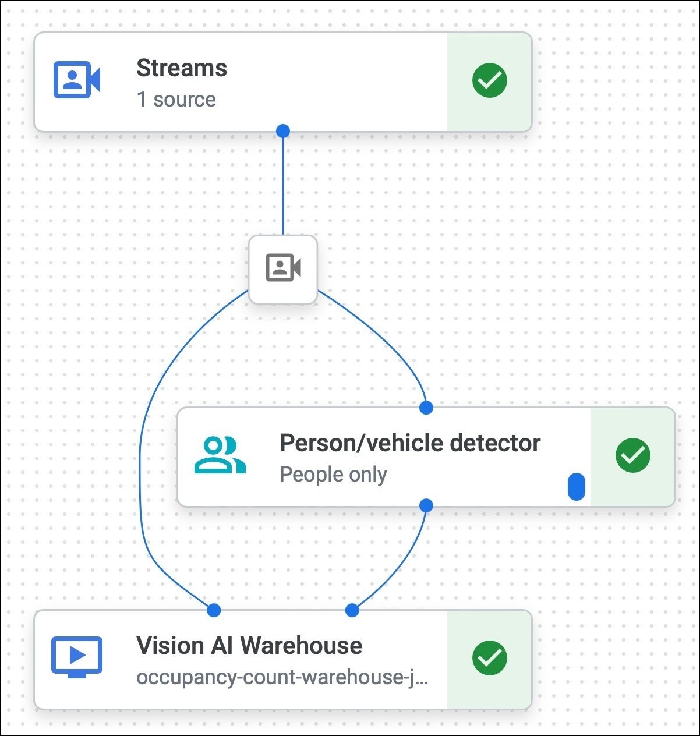Click the occupancy-count-warehouse name text
This screenshot has height=736, width=700.
[282, 678]
